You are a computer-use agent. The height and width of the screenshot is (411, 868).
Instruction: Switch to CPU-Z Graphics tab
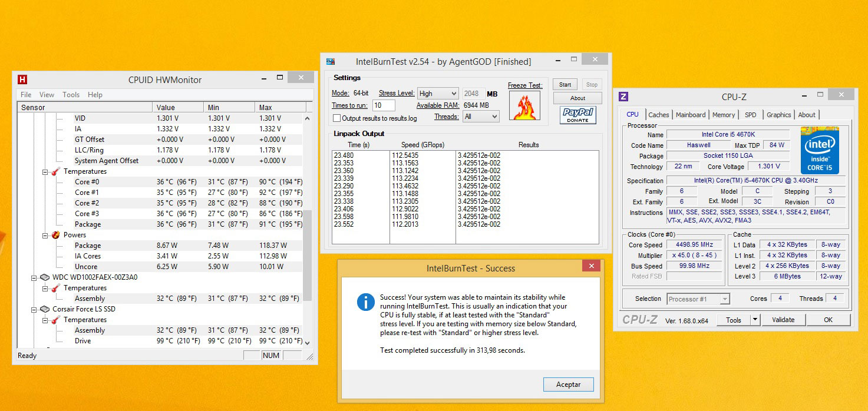pos(778,115)
